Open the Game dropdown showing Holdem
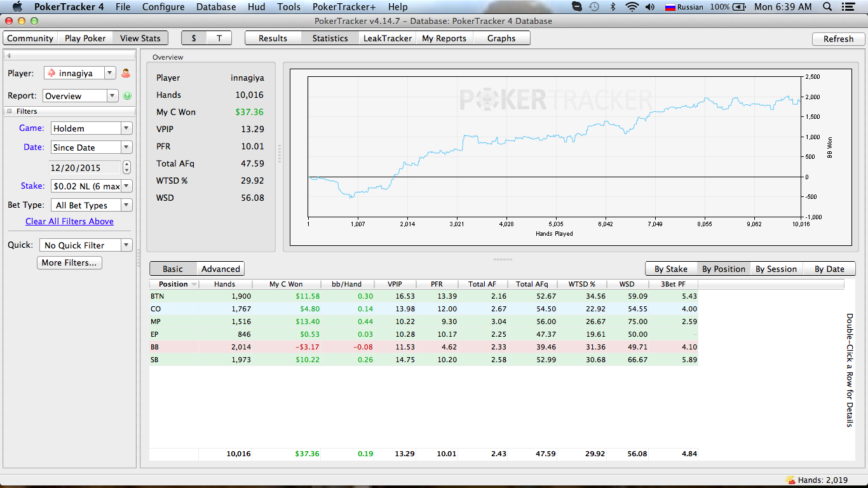868x488 pixels. [92, 128]
